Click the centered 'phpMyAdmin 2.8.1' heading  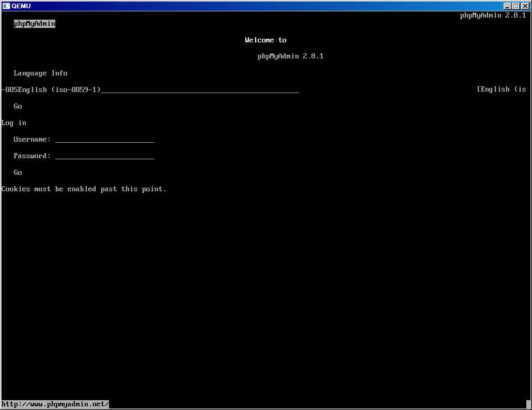290,56
